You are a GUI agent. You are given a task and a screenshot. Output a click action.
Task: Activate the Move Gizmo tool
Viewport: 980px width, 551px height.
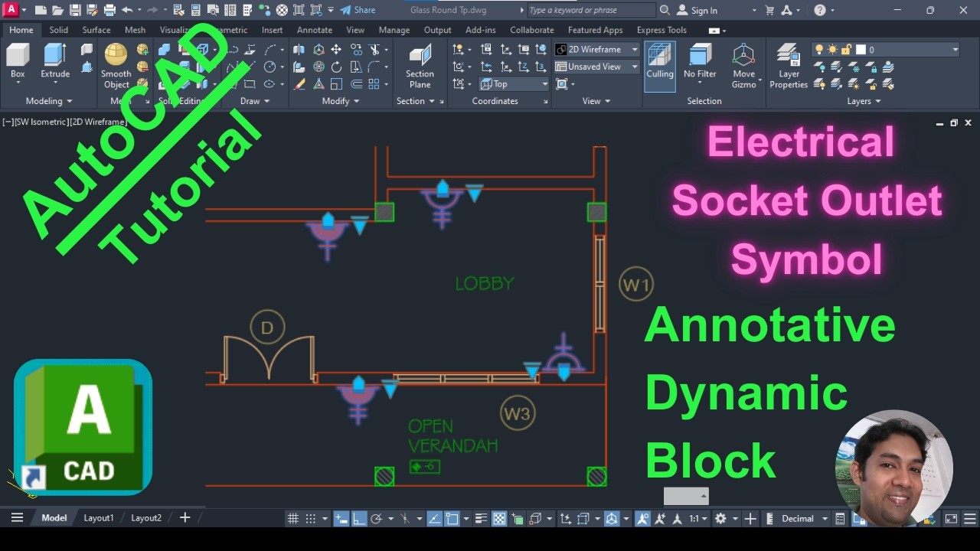click(743, 67)
